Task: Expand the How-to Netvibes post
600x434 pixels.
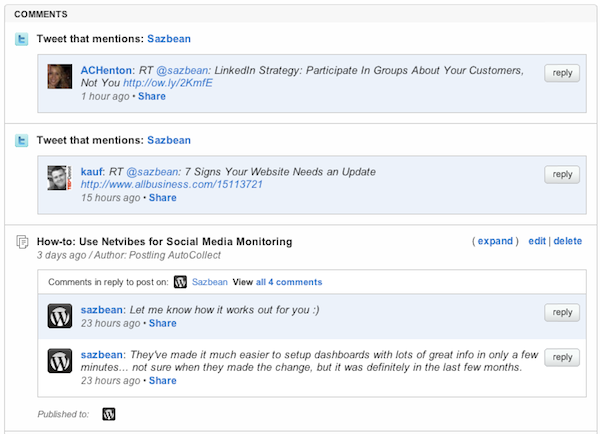Action: point(495,241)
